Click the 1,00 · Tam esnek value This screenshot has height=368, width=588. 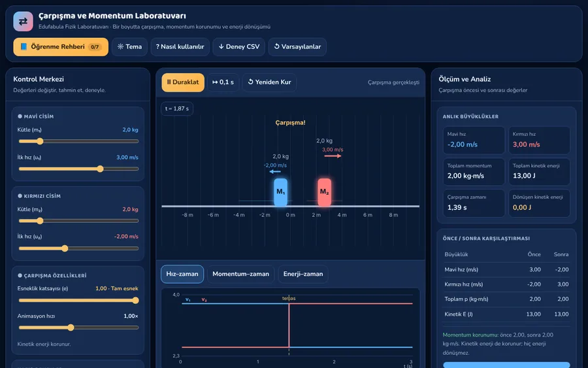(x=117, y=288)
